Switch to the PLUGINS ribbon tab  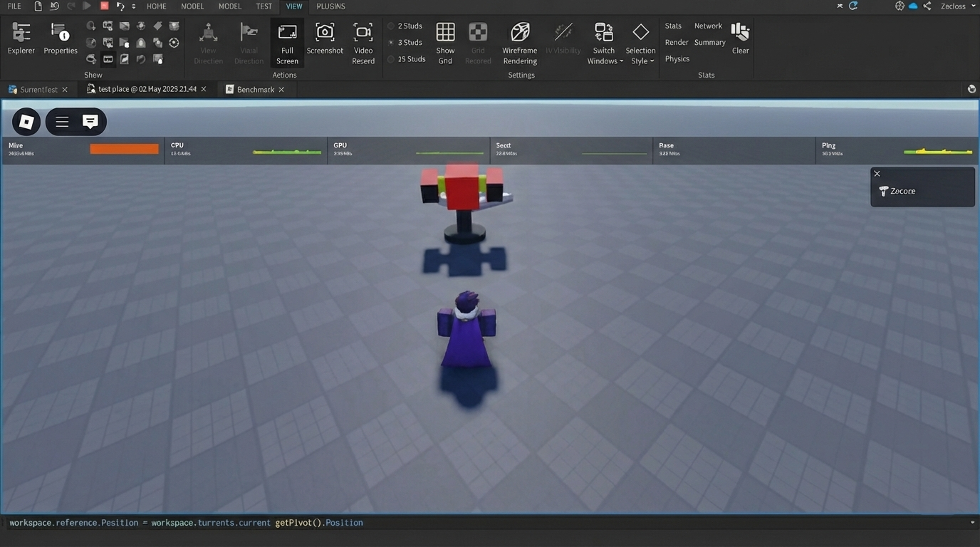pos(330,6)
